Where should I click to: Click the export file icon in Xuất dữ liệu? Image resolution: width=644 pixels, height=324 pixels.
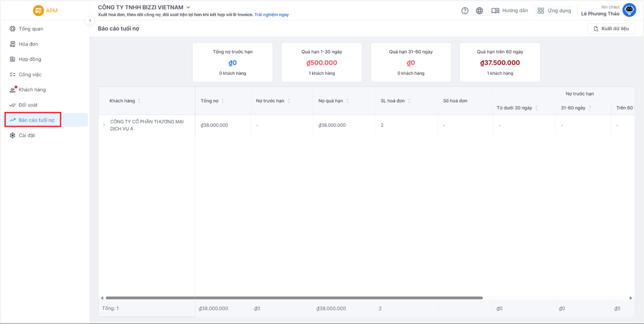[x=596, y=29]
